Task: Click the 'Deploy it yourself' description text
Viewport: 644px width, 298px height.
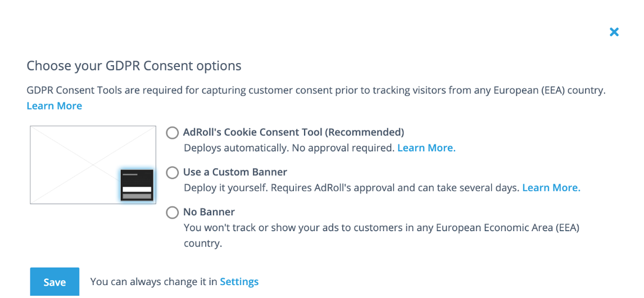Action: [x=351, y=188]
